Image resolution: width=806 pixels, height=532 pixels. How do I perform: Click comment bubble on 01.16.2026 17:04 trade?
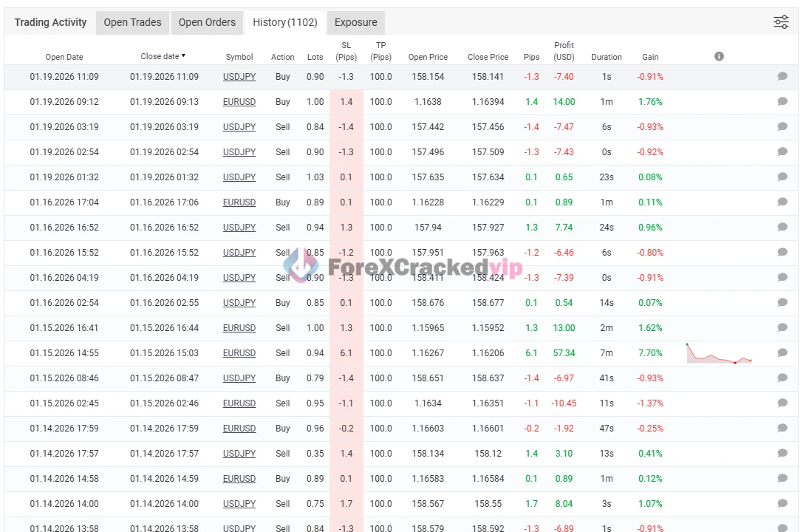tap(782, 202)
